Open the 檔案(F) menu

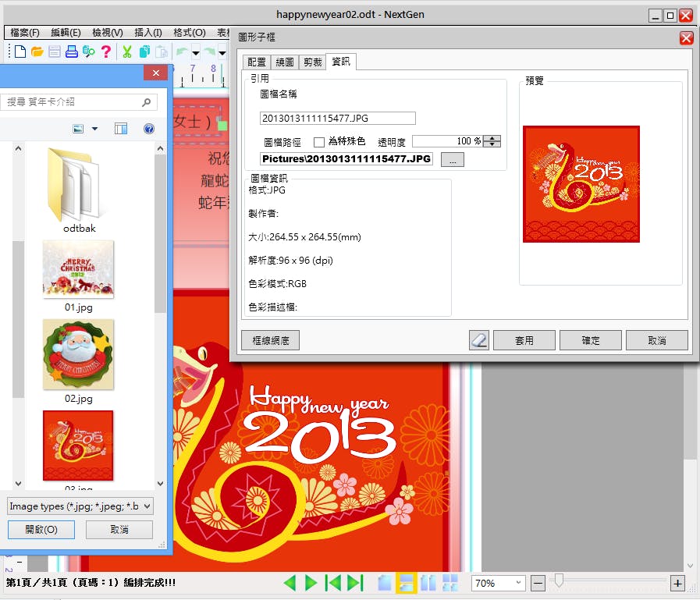(25, 33)
